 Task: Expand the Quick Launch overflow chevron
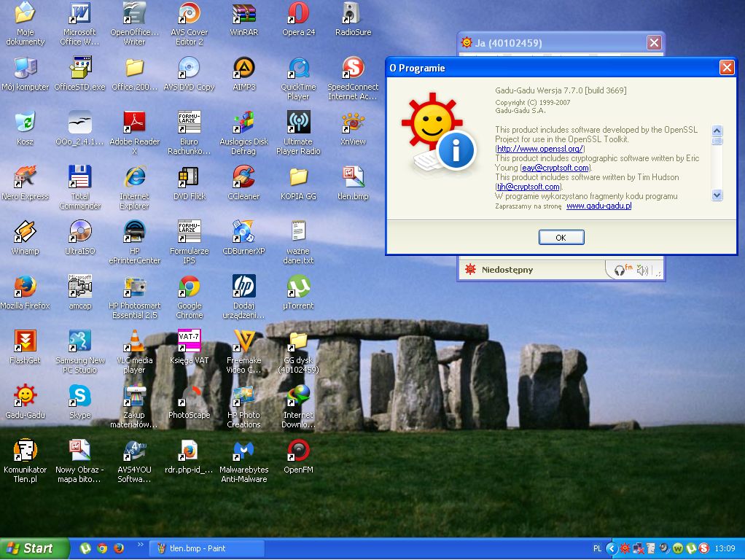[140, 545]
